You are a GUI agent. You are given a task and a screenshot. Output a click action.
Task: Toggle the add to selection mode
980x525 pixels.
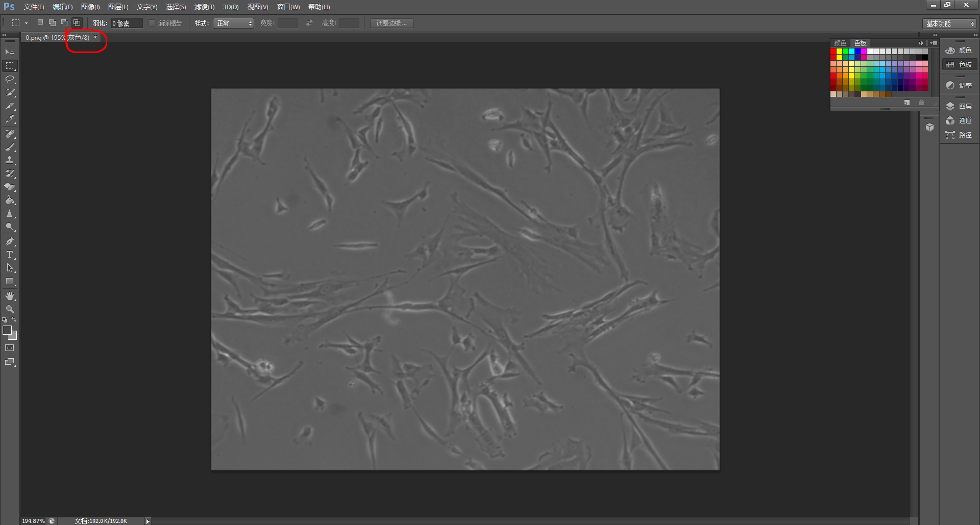point(52,22)
